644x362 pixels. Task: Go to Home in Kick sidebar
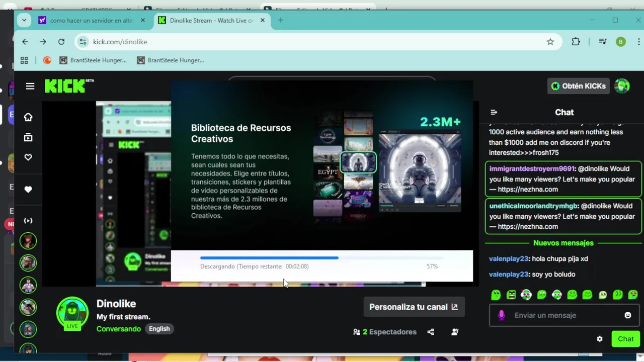point(28,117)
